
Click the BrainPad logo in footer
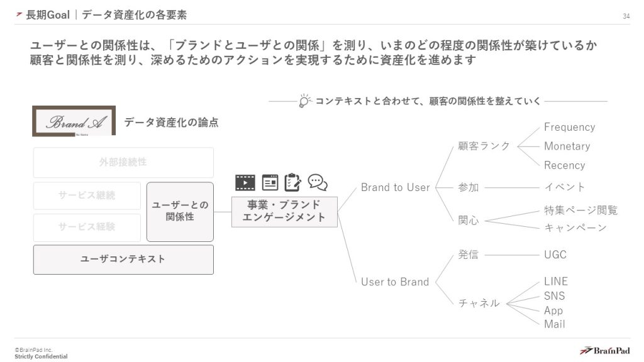[x=604, y=350]
